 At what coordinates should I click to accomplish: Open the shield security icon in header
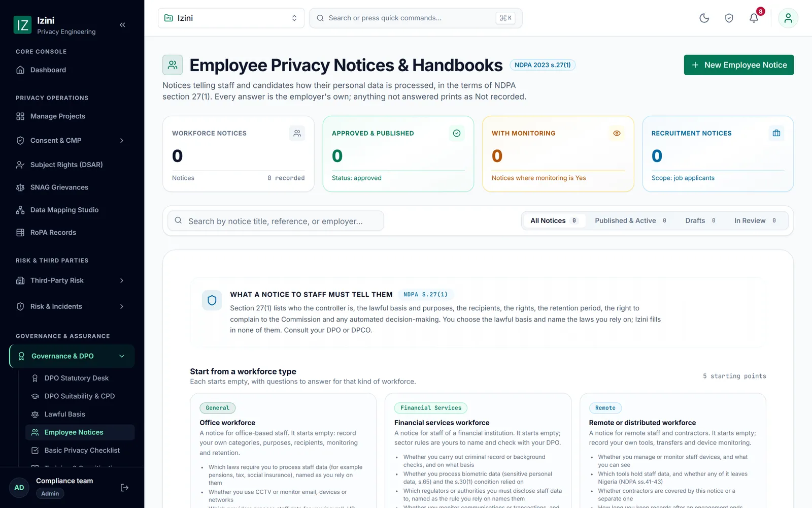[x=729, y=18]
